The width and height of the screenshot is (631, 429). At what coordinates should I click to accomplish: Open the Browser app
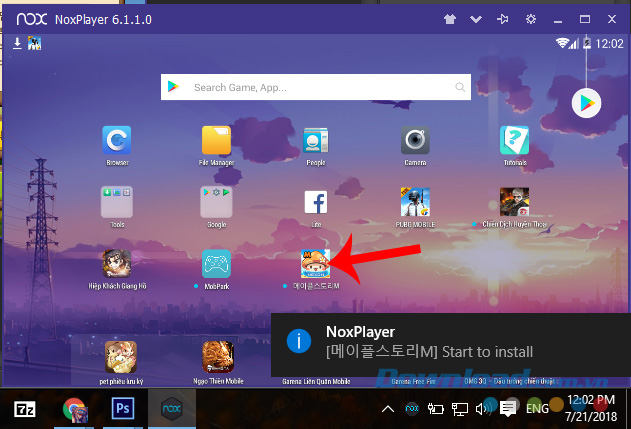117,140
